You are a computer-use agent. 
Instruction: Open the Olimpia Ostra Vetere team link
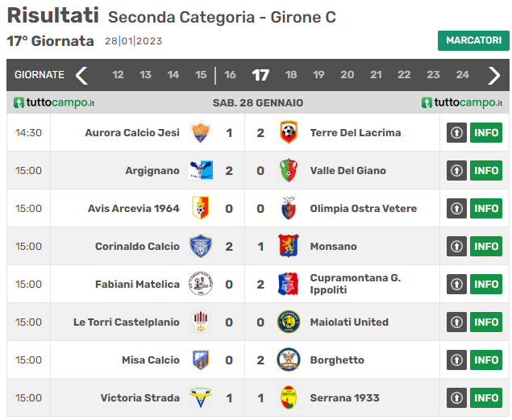(x=364, y=208)
